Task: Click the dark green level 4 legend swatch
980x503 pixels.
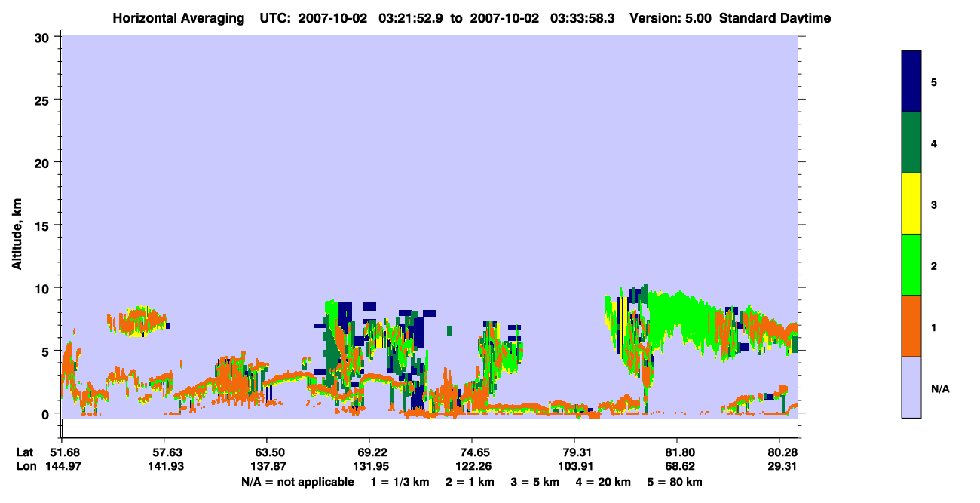Action: tap(911, 143)
